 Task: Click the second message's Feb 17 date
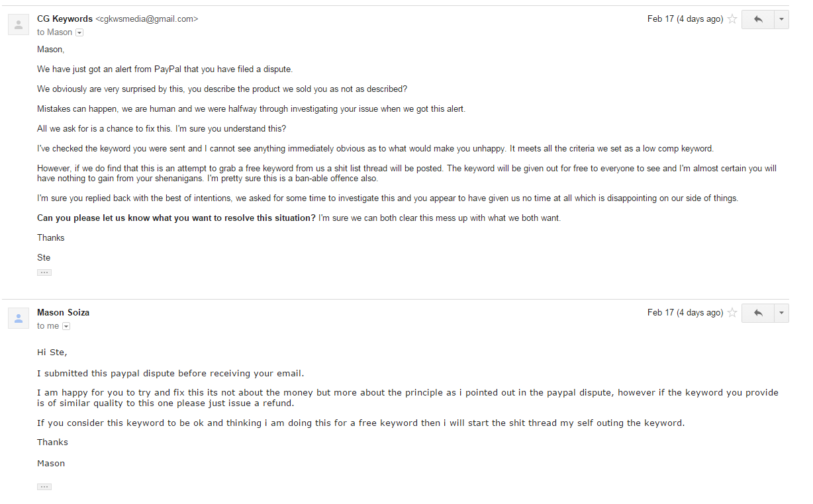point(685,313)
